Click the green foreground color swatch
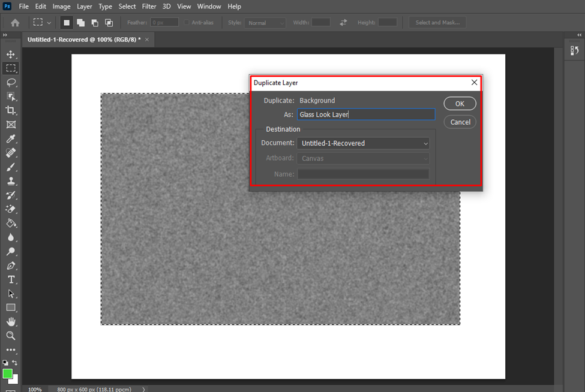 point(7,373)
